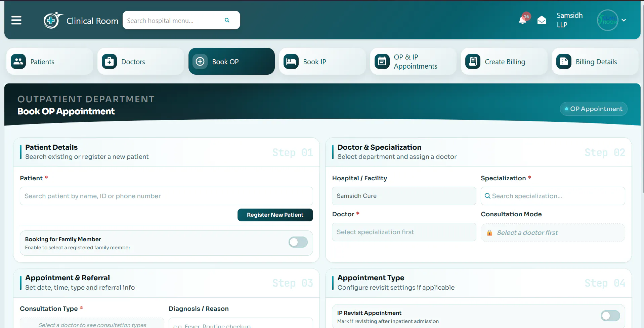This screenshot has width=644, height=328.
Task: Open OP & IP Appointments
Action: (x=413, y=61)
